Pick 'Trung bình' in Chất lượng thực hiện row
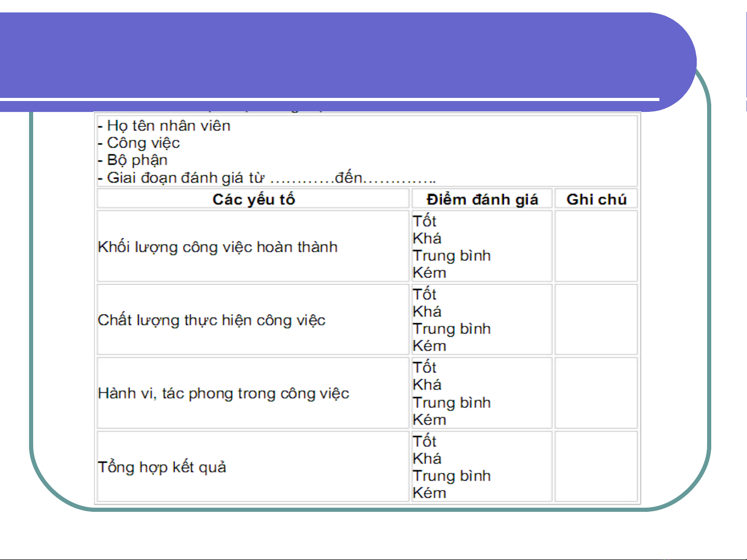This screenshot has width=747, height=560. (452, 328)
